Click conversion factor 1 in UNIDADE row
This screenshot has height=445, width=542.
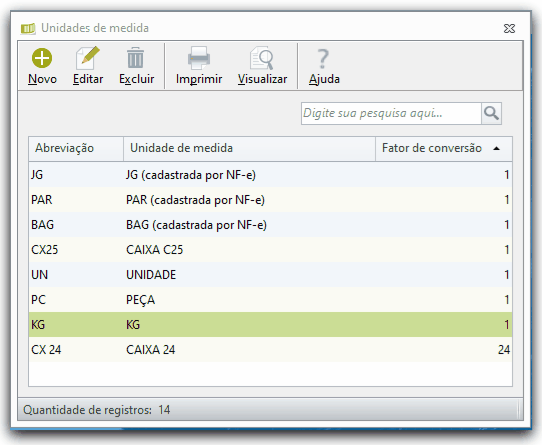pos(506,275)
